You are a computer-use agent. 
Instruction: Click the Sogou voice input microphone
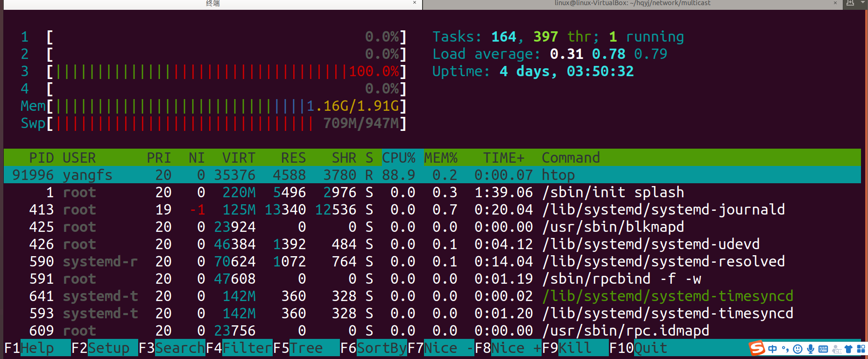(811, 349)
